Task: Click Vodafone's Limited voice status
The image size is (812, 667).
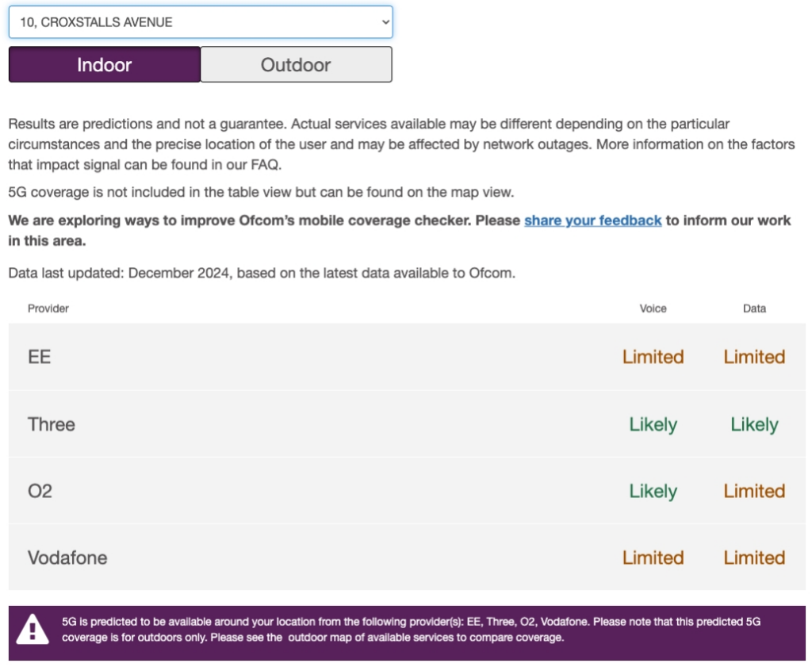Action: click(x=653, y=558)
